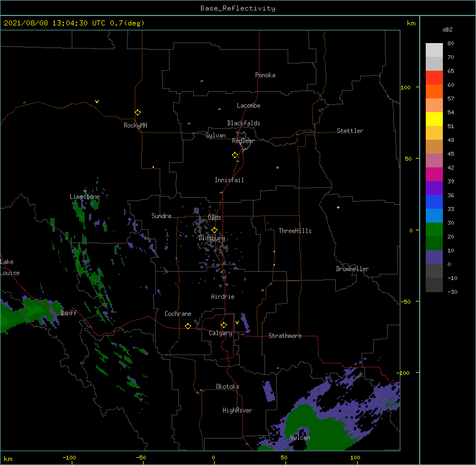Select the 54 dBZ yellow color swatch
This screenshot has width=476, height=465.
pos(434,119)
